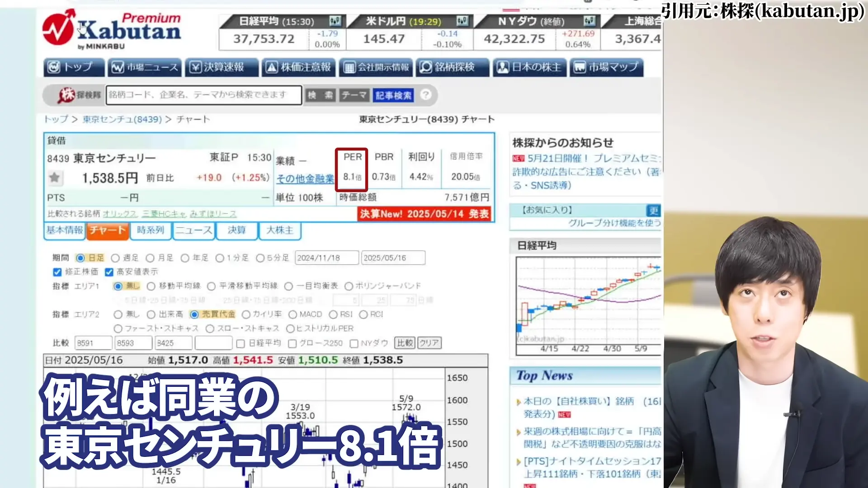Switch to the ニュース tab
The width and height of the screenshot is (868, 488).
[x=193, y=230]
